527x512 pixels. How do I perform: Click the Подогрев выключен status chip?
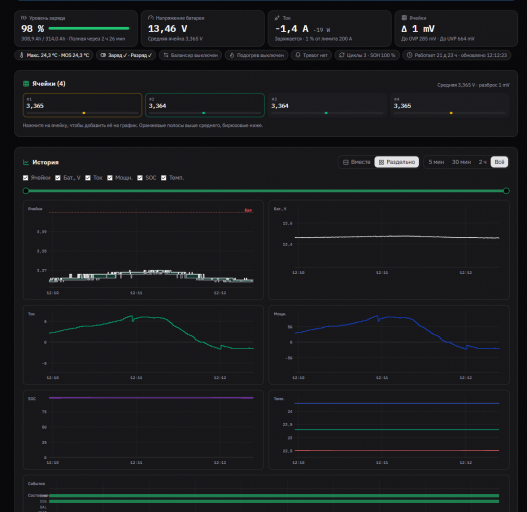click(256, 55)
